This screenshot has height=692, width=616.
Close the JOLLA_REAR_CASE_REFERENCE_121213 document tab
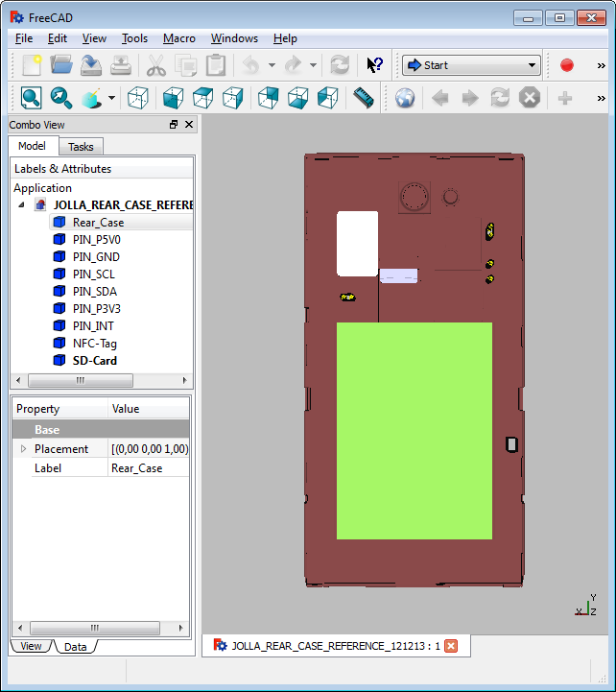pyautogui.click(x=451, y=646)
